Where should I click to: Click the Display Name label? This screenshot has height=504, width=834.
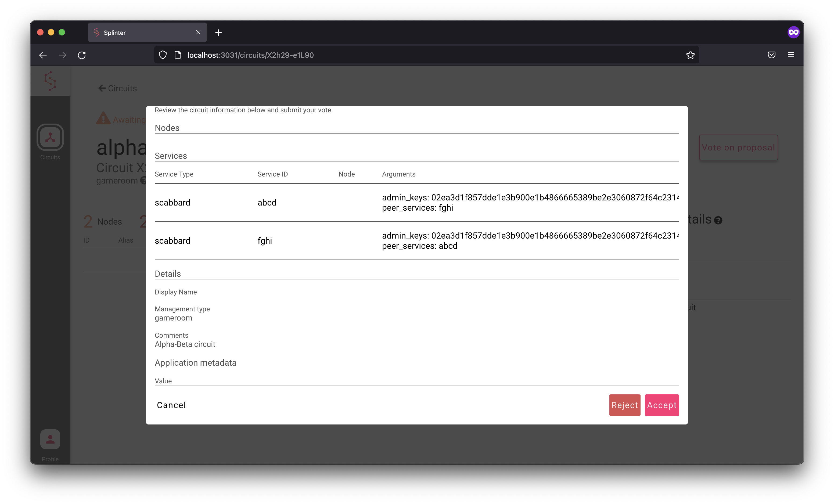(x=176, y=292)
